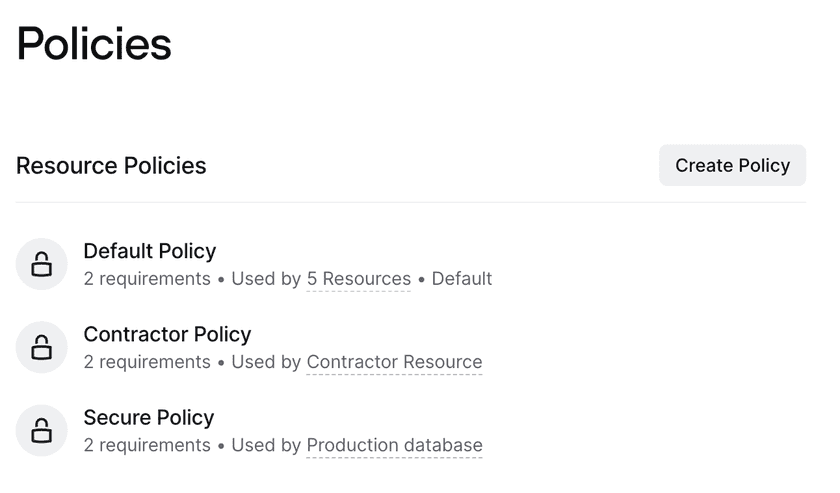Click "2 requirements" under Default Policy

coord(147,279)
